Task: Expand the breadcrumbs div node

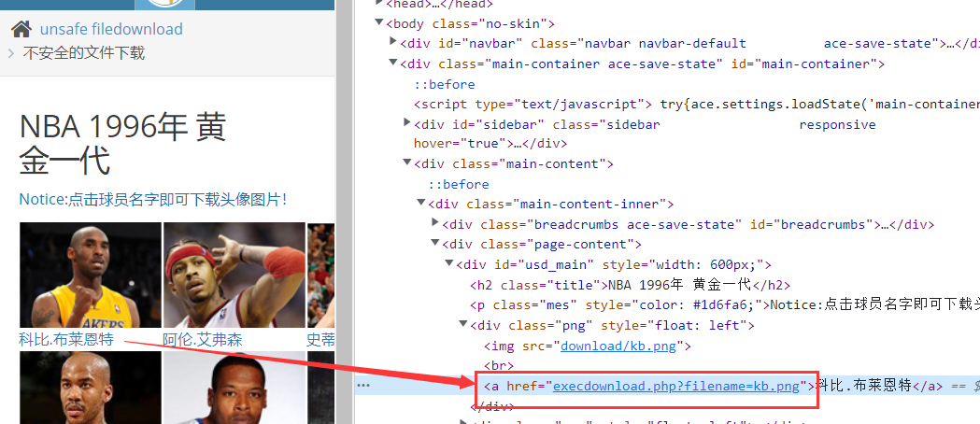Action: [x=435, y=222]
